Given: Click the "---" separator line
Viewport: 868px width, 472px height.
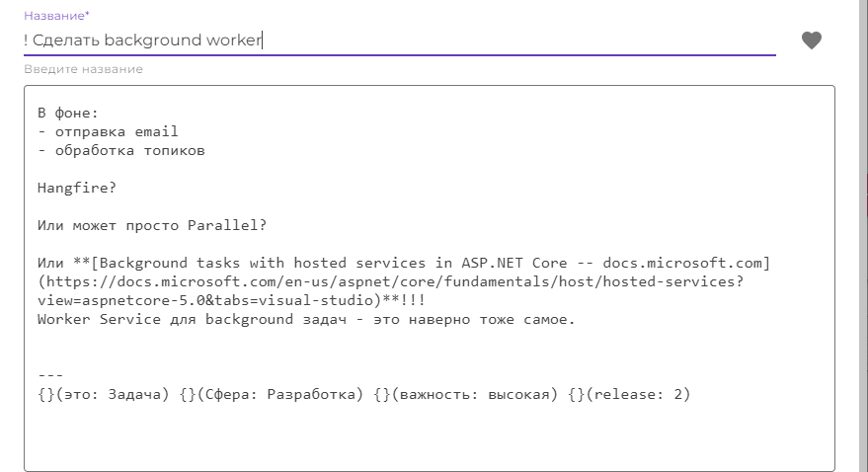Looking at the screenshot, I should (x=49, y=375).
